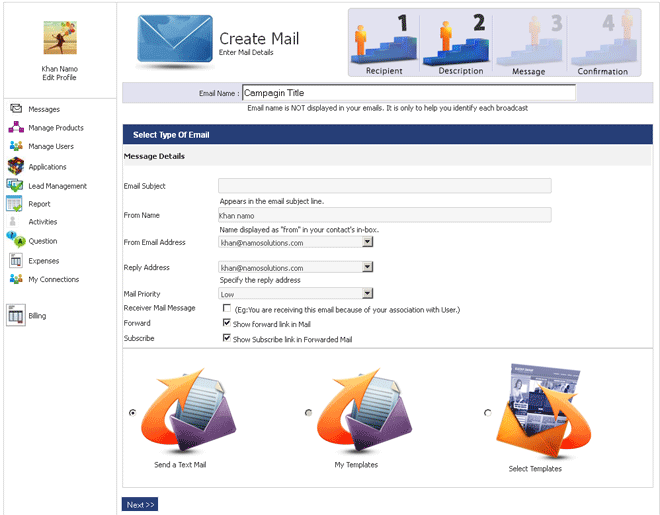This screenshot has width=660, height=515.
Task: Select the Select Templates radio button
Action: point(488,413)
